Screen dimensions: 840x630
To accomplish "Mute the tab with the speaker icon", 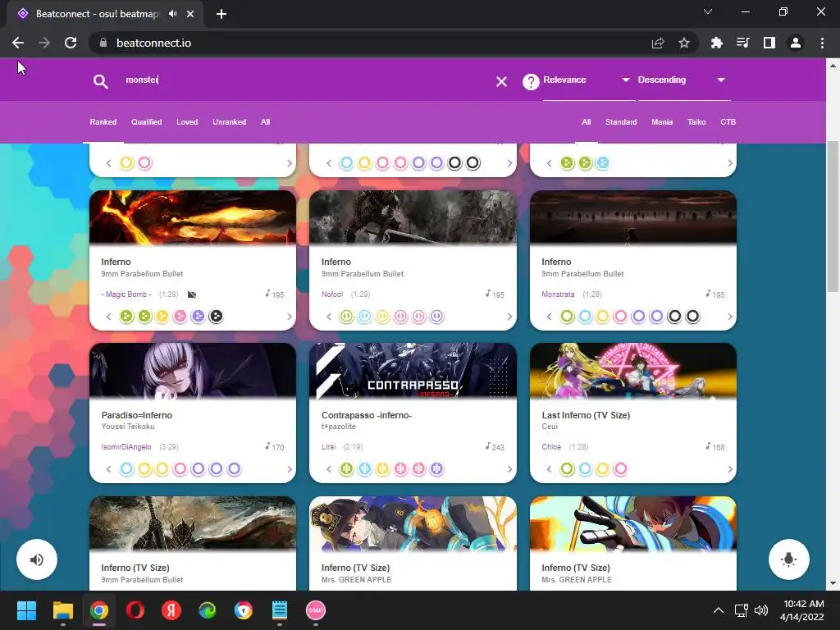I will (x=172, y=13).
